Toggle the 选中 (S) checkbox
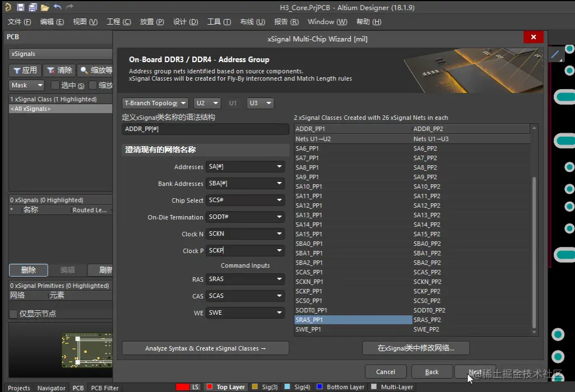The height and width of the screenshot is (392, 575). click(x=55, y=85)
